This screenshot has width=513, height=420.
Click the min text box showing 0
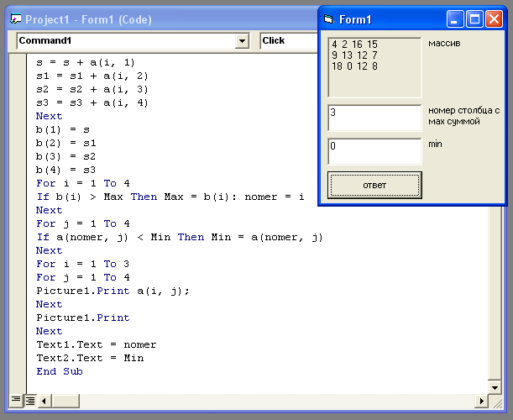tap(374, 151)
